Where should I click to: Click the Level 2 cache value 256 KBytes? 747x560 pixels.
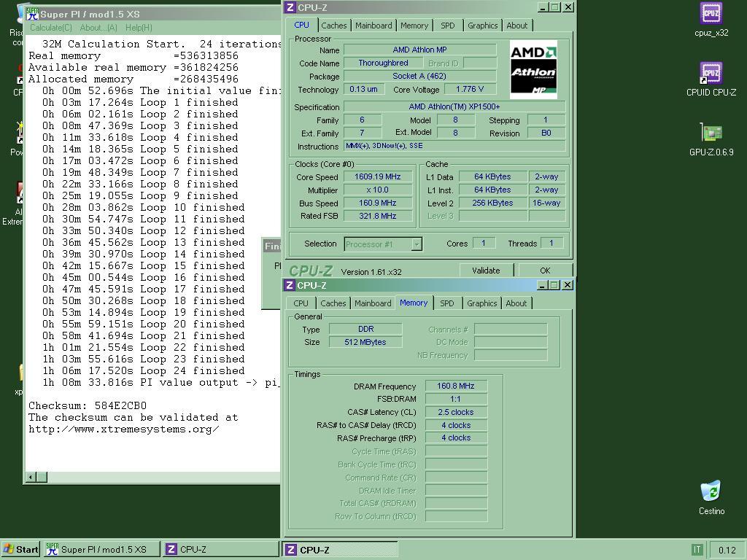tap(492, 203)
